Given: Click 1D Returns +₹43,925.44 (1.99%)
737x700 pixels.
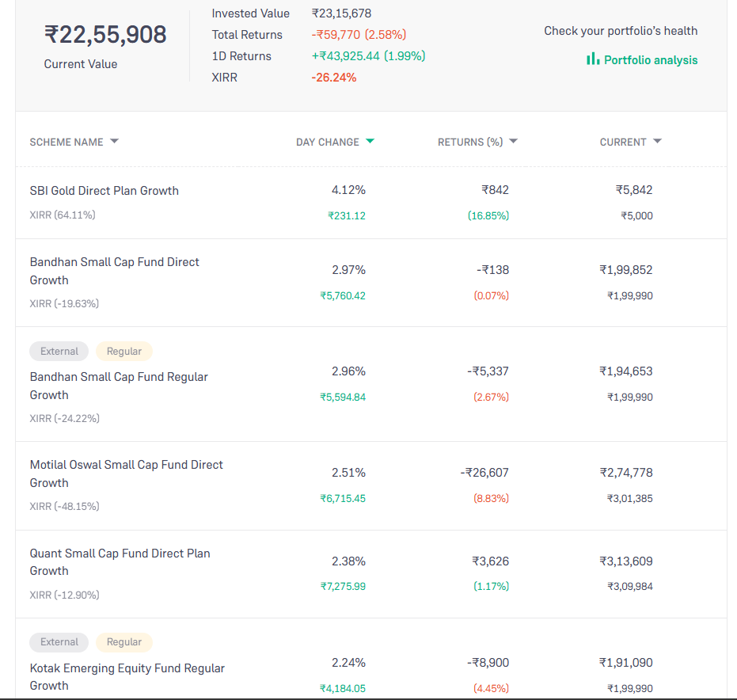Looking at the screenshot, I should click(x=368, y=56).
